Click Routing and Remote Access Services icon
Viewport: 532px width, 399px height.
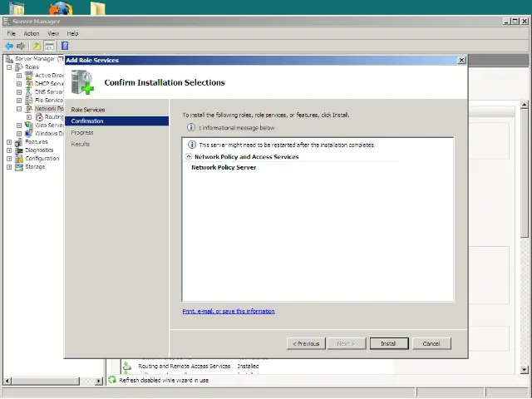click(x=127, y=366)
